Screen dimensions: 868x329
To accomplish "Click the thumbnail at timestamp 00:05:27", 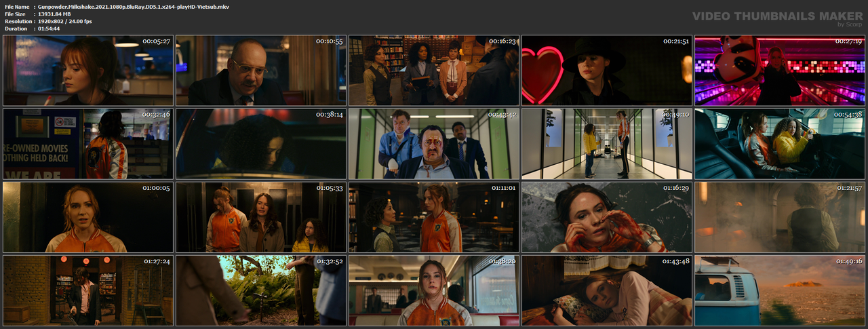I will tap(87, 71).
